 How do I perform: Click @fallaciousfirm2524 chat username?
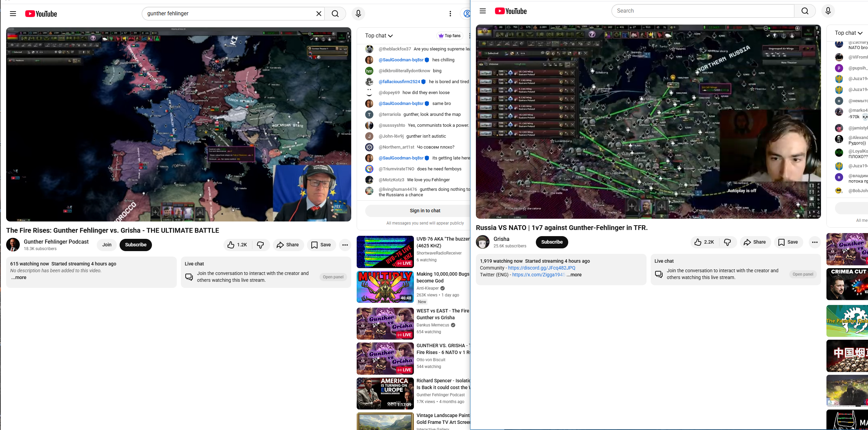(399, 82)
